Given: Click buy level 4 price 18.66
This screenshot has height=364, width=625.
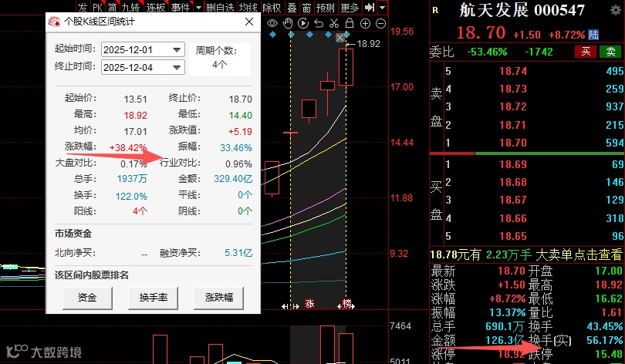Looking at the screenshot, I should [x=513, y=218].
